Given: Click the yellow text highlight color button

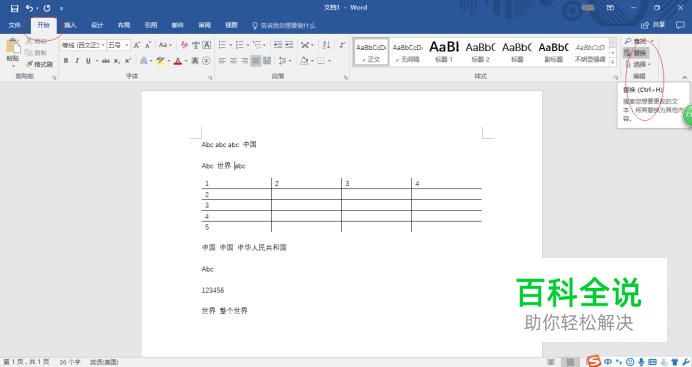Looking at the screenshot, I should click(160, 61).
